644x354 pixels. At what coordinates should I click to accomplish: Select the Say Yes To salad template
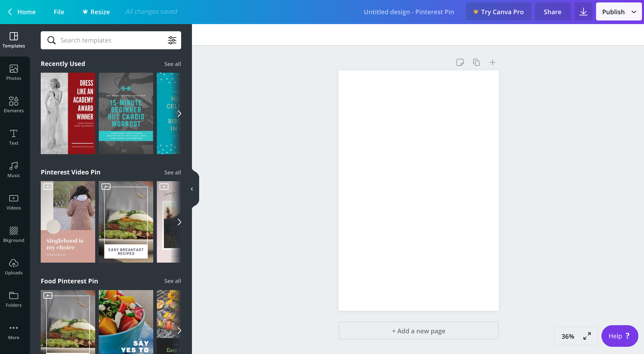[x=126, y=322]
